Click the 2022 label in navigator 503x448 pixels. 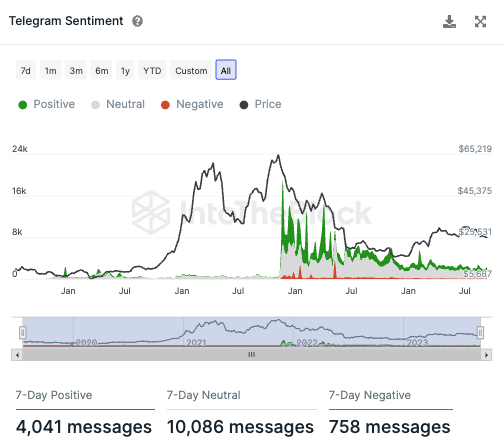click(307, 343)
